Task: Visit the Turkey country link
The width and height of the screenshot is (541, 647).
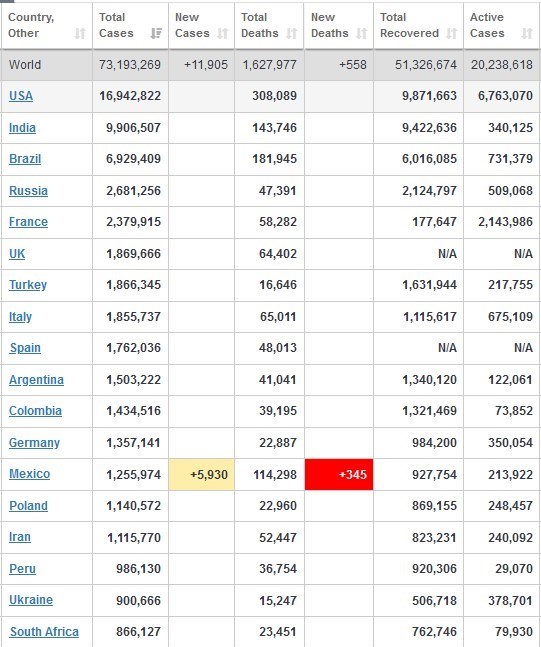Action: click(x=28, y=285)
